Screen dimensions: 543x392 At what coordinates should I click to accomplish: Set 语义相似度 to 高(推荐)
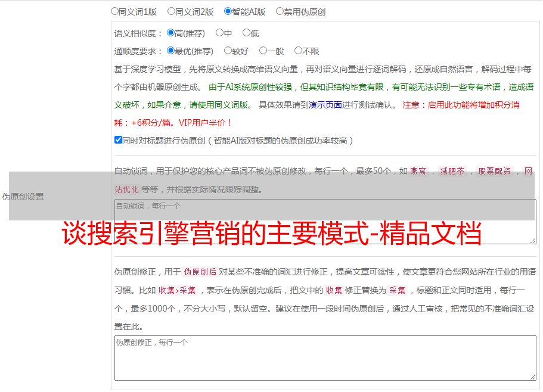170,33
